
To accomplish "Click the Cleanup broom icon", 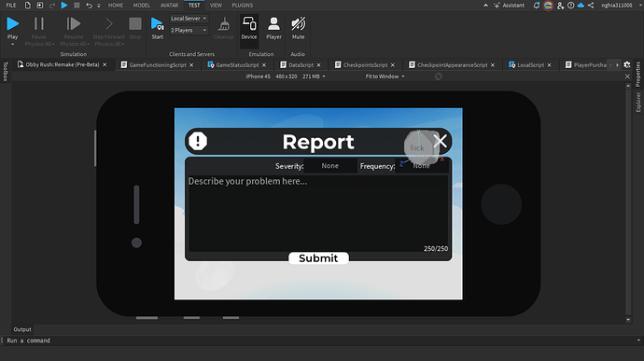I will (224, 24).
